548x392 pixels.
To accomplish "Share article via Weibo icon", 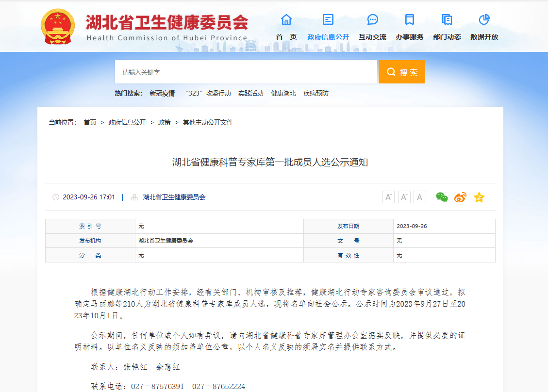I will point(460,197).
